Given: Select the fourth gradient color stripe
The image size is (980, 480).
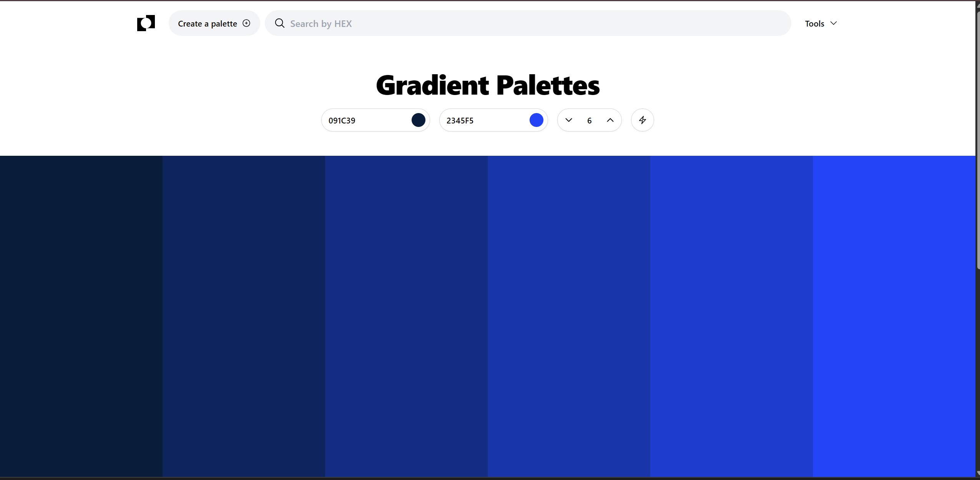Looking at the screenshot, I should (569, 316).
